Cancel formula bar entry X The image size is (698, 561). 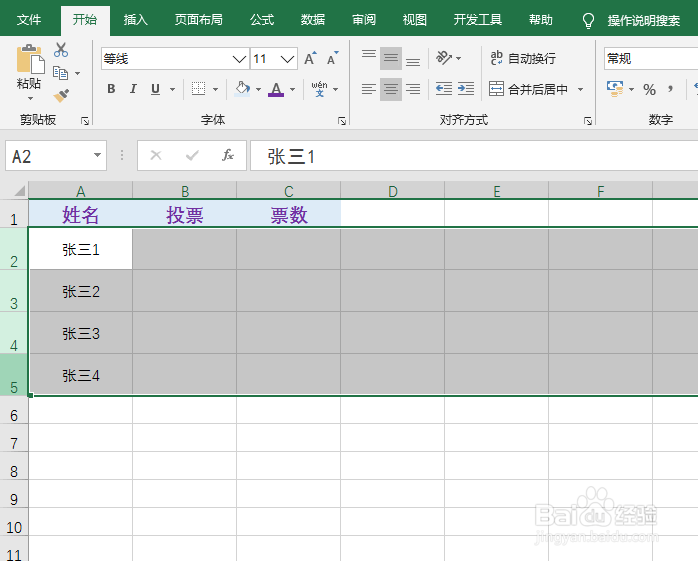pos(156,155)
